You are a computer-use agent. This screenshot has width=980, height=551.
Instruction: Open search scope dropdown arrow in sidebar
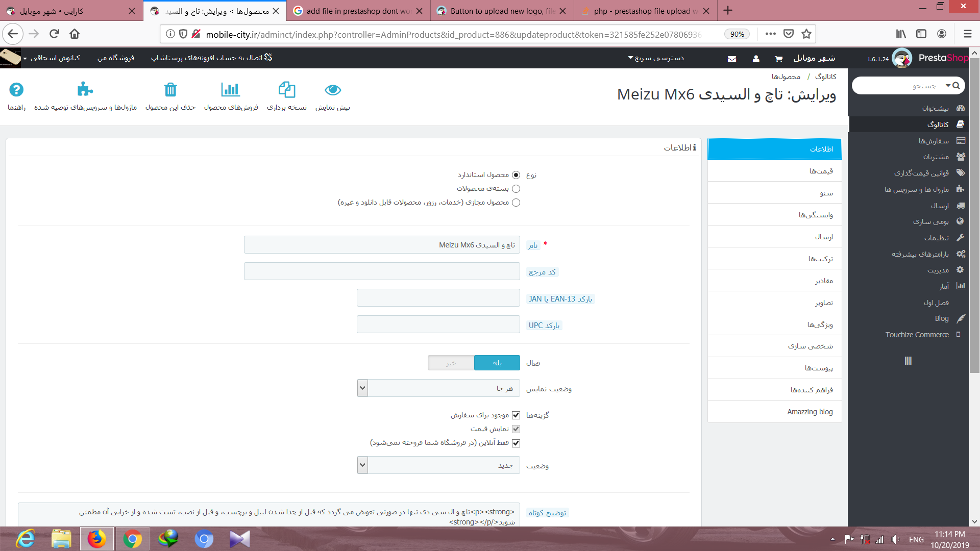pyautogui.click(x=948, y=86)
